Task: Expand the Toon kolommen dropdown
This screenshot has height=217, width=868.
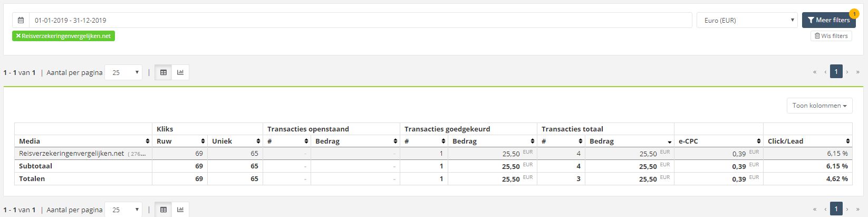Action: pyautogui.click(x=819, y=106)
